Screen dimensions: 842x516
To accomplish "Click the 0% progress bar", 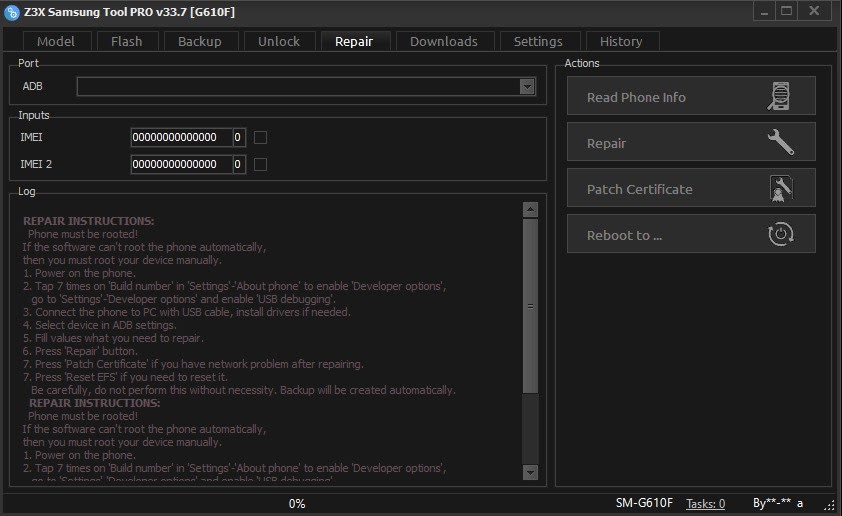I will pyautogui.click(x=297, y=504).
